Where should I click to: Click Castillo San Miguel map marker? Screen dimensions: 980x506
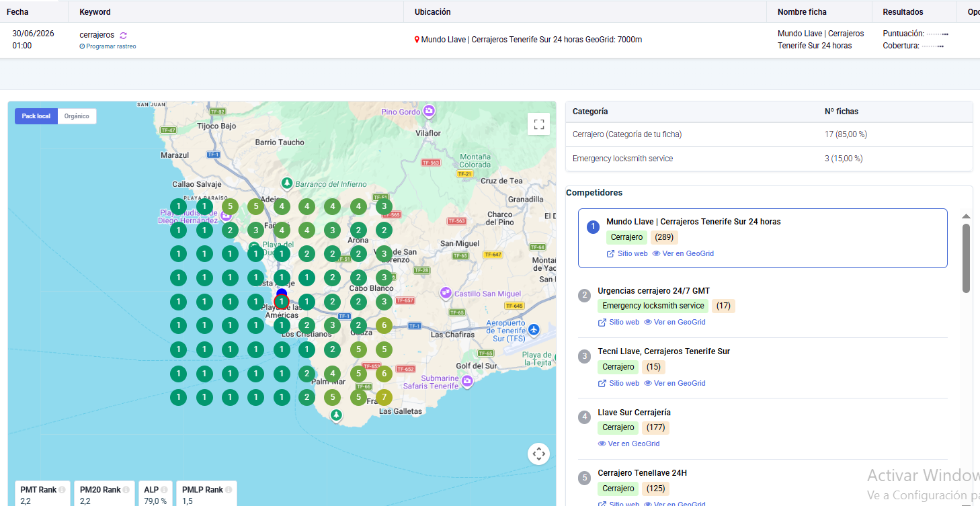[x=445, y=294]
